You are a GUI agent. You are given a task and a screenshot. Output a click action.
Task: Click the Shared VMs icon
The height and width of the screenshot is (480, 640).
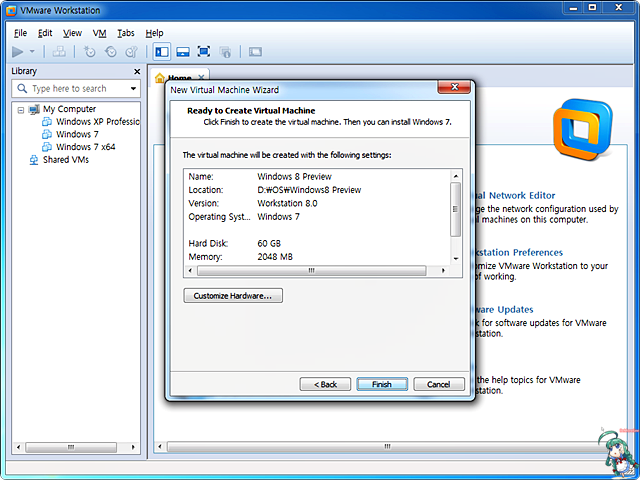pos(34,160)
